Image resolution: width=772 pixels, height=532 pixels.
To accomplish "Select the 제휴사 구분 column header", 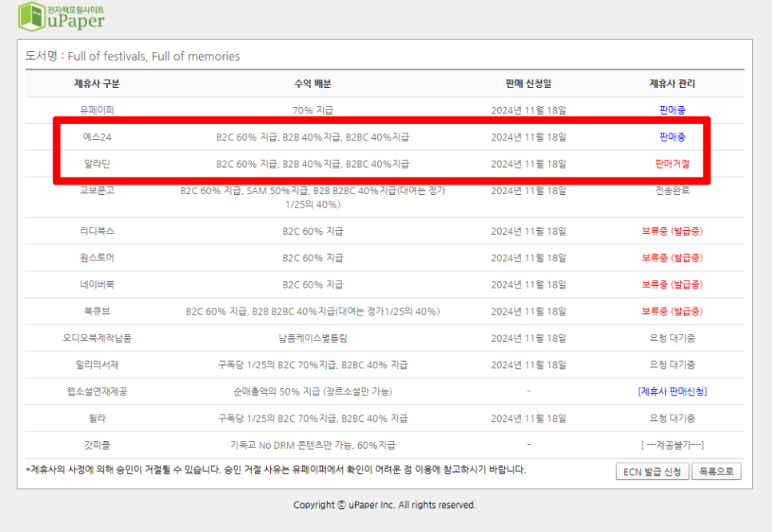I will coord(97,84).
